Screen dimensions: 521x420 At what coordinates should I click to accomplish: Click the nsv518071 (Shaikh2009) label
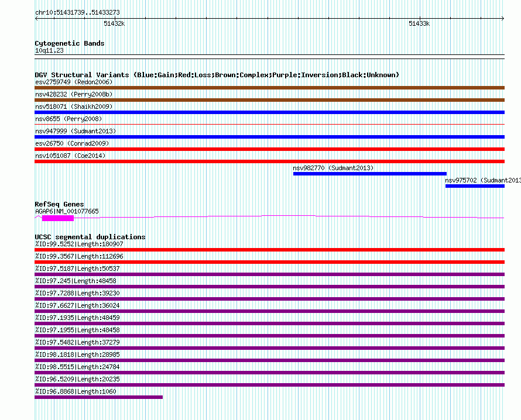(74, 106)
